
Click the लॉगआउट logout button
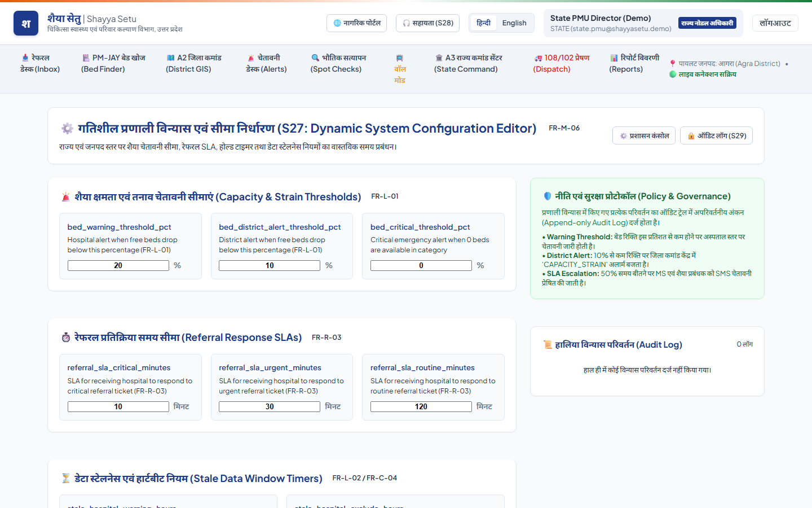(775, 23)
